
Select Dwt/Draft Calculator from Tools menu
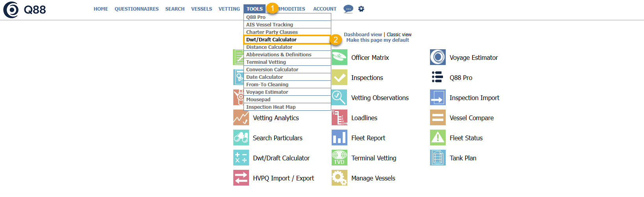[271, 40]
